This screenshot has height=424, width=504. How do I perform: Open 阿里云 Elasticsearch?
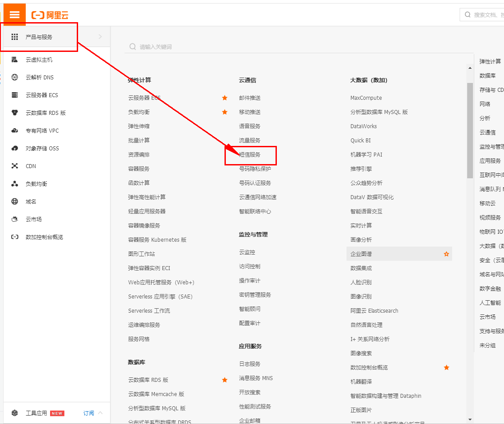[x=374, y=310]
